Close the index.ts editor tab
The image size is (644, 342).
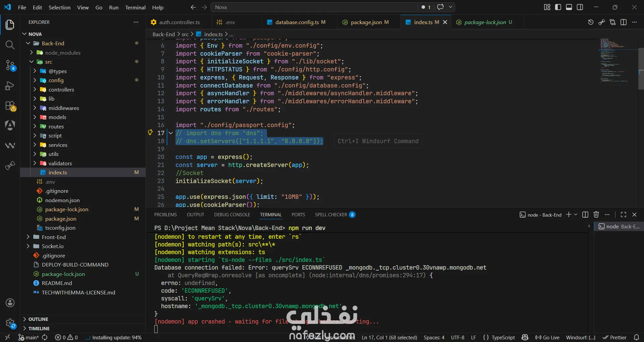coord(445,22)
